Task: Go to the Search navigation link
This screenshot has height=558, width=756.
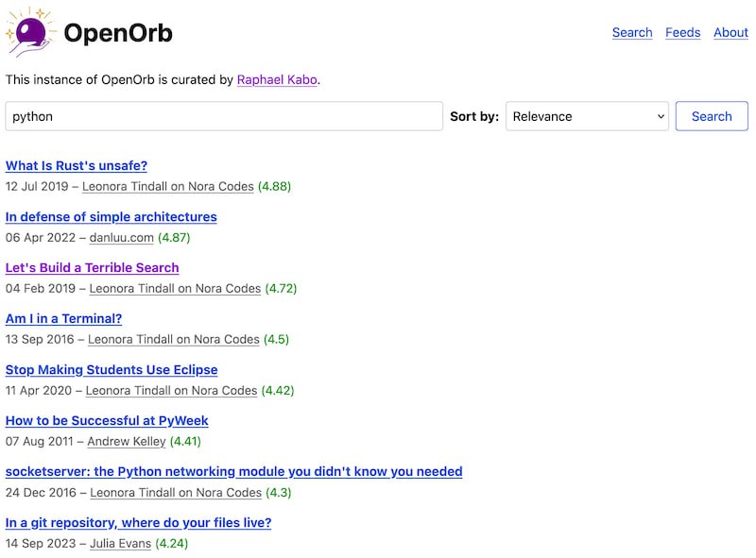Action: pos(632,32)
